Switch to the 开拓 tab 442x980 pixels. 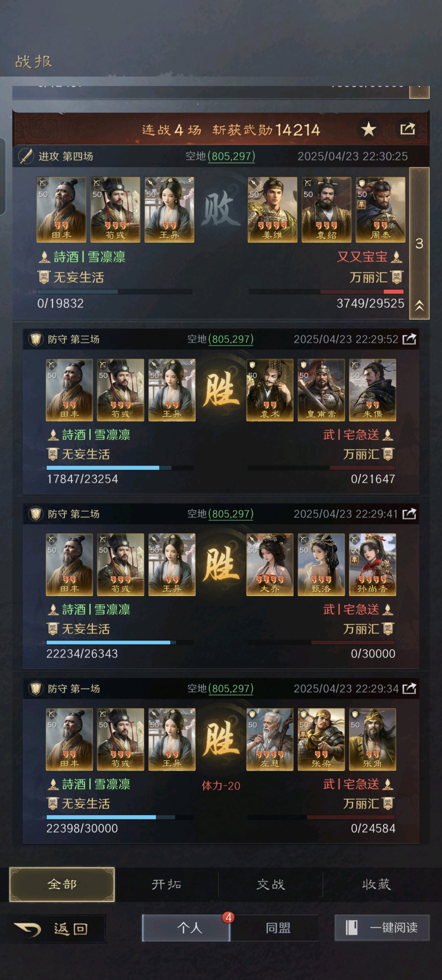[x=166, y=884]
